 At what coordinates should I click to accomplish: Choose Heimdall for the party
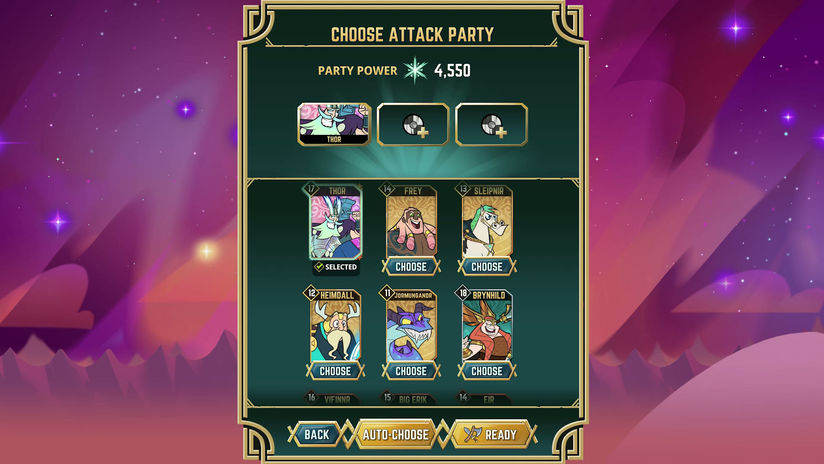335,371
